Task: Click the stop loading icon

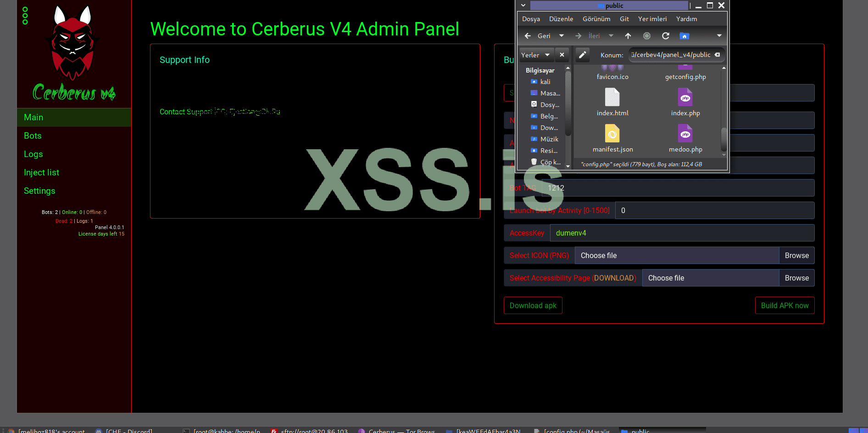Action: (647, 36)
